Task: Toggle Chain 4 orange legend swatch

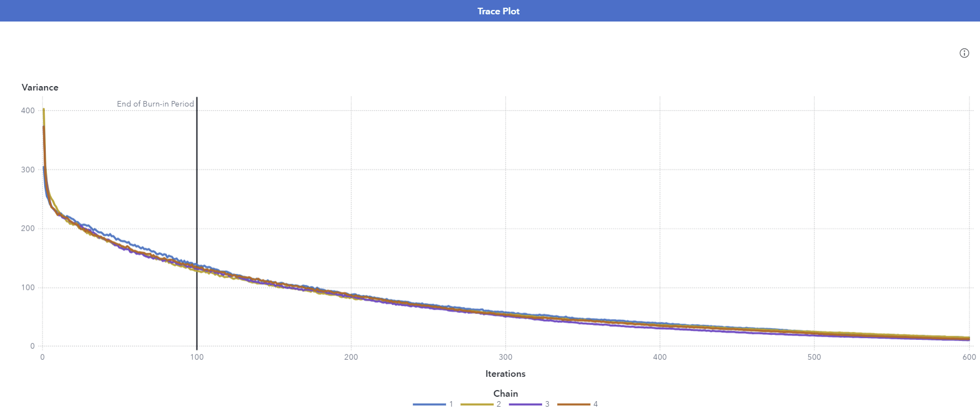Action: (574, 404)
